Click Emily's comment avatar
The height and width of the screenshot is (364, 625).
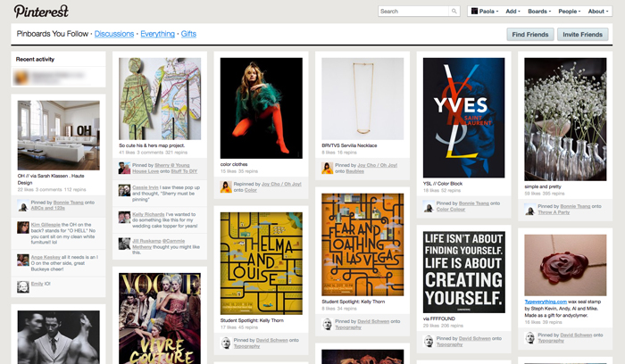click(23, 286)
